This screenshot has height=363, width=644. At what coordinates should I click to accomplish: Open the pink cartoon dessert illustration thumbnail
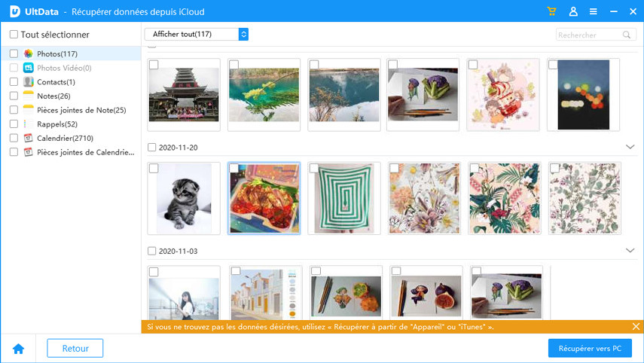click(x=503, y=95)
